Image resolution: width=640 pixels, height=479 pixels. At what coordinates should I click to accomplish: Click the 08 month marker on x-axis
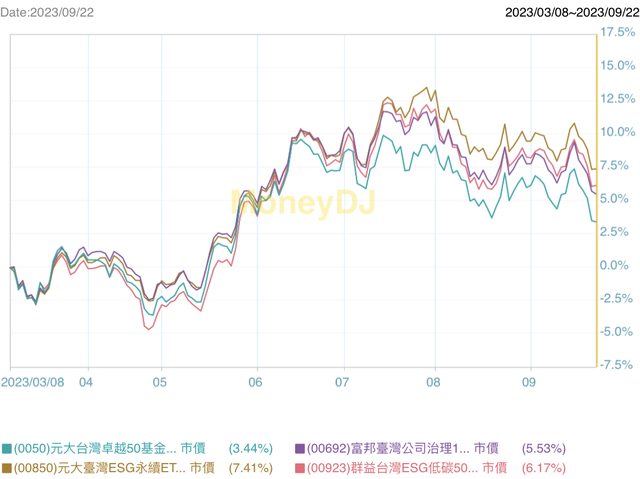tap(433, 382)
